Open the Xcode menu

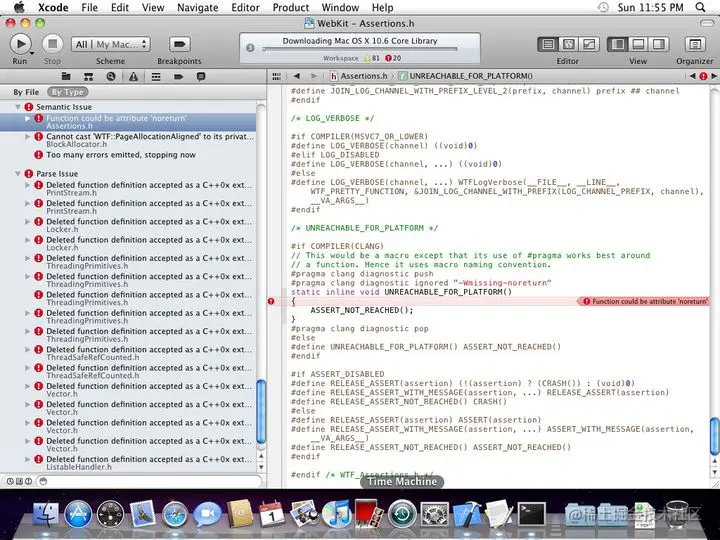click(53, 7)
